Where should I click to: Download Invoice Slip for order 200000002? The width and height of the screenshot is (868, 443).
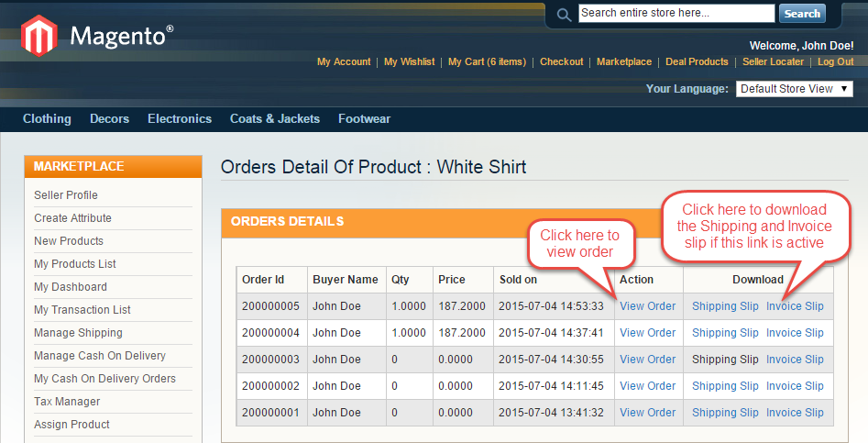pyautogui.click(x=795, y=386)
